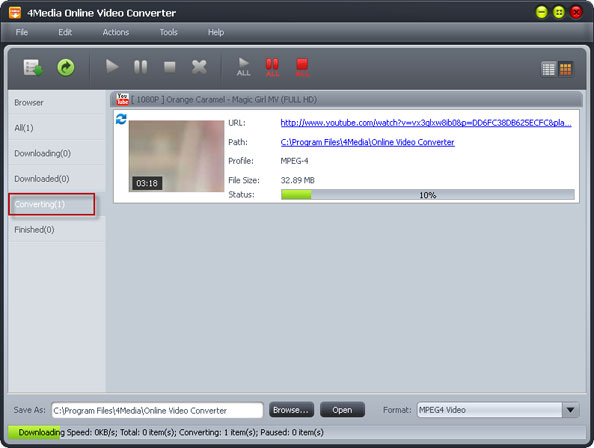Open the Actions menu
Screen dimensions: 594x448
pyautogui.click(x=116, y=32)
